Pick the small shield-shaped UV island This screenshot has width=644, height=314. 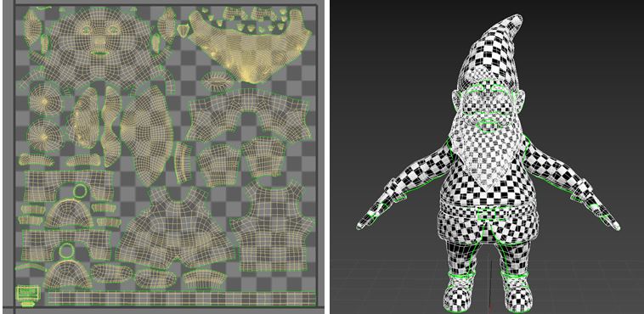pos(184,30)
